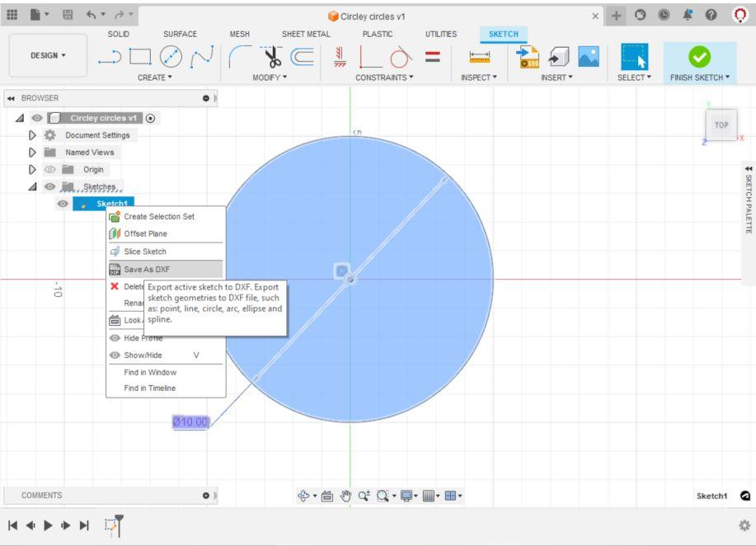756x546 pixels.
Task: Switch to the SURFACE tab
Action: 180,34
